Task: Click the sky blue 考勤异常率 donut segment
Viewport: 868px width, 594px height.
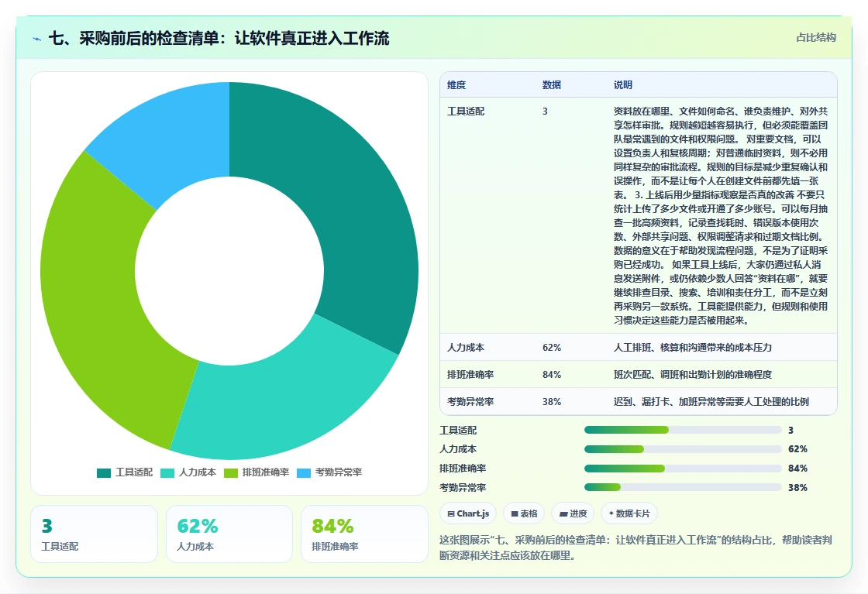Action: click(x=177, y=132)
